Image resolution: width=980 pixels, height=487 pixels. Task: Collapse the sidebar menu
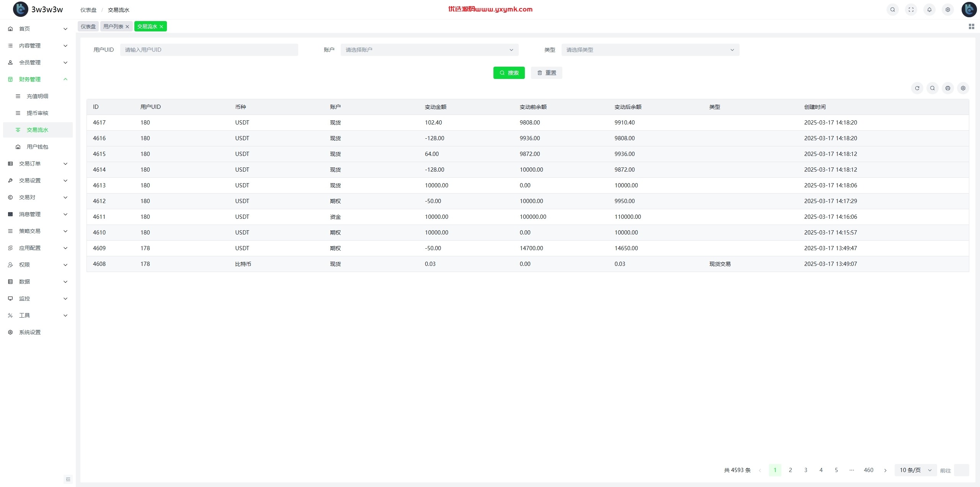(68, 479)
